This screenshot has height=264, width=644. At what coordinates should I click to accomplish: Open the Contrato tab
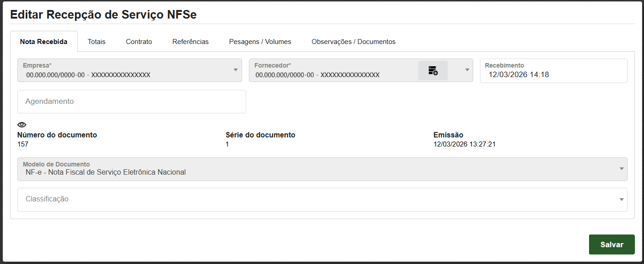click(x=139, y=42)
